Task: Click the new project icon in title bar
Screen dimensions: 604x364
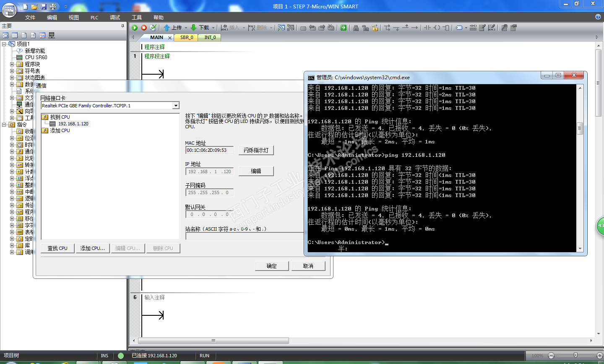Action: pos(25,7)
